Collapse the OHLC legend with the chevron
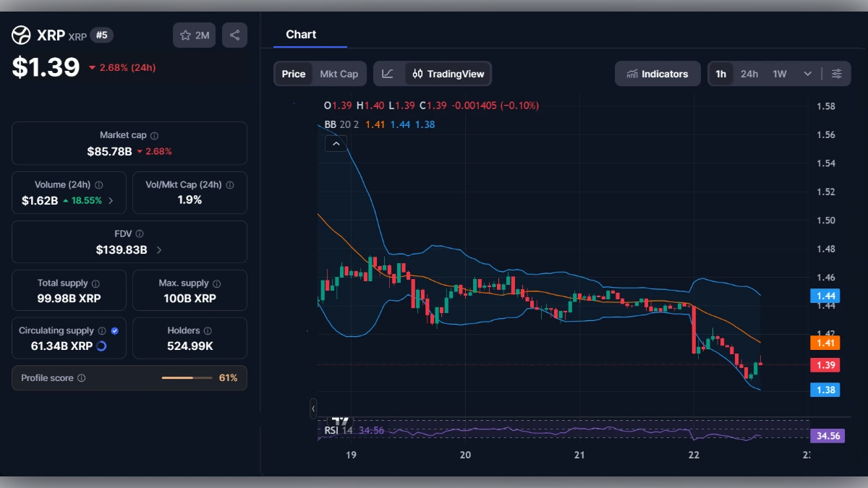Image resolution: width=868 pixels, height=488 pixels. (x=336, y=143)
